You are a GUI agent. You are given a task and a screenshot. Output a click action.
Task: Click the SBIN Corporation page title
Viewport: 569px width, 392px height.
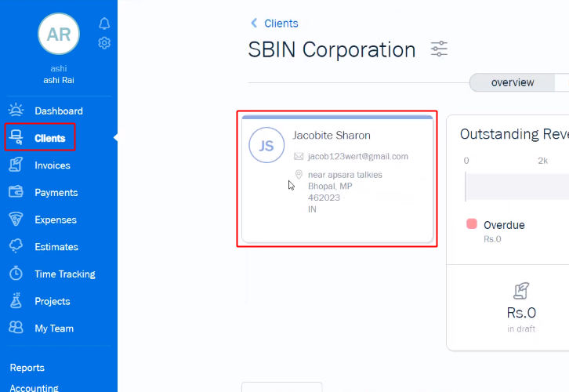[332, 49]
